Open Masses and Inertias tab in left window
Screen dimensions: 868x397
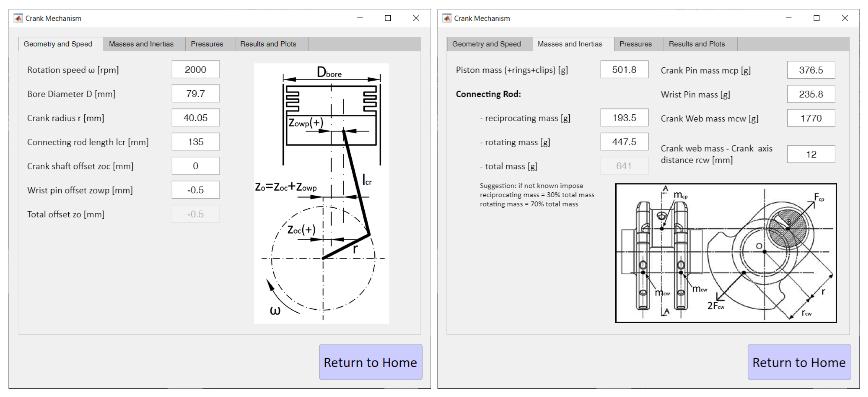pyautogui.click(x=141, y=44)
